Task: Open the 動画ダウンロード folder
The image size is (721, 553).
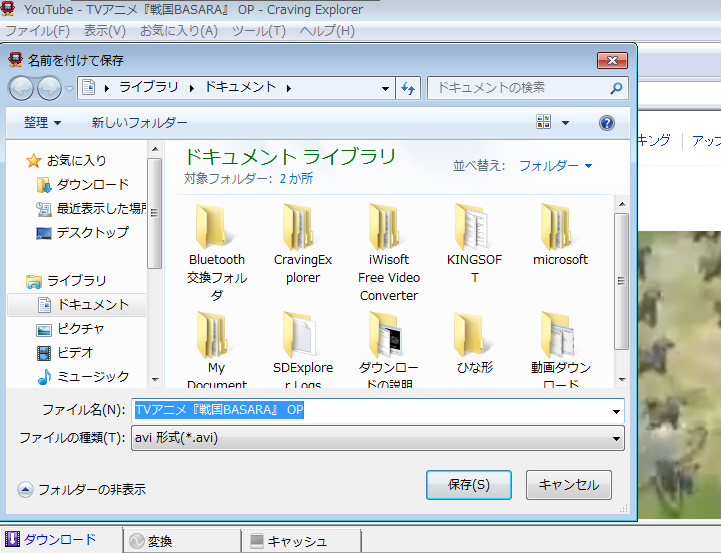Action: 560,348
